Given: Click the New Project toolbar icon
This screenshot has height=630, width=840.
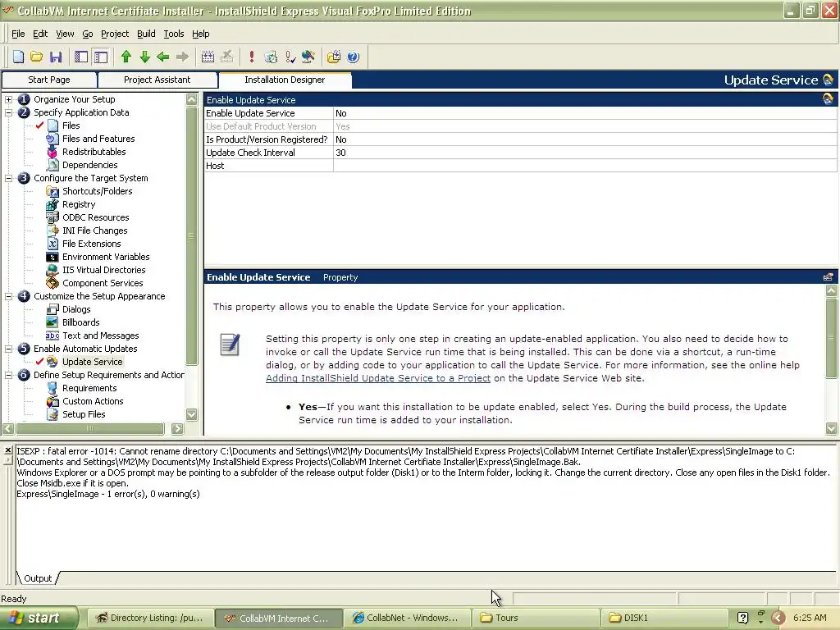Looking at the screenshot, I should [18, 57].
